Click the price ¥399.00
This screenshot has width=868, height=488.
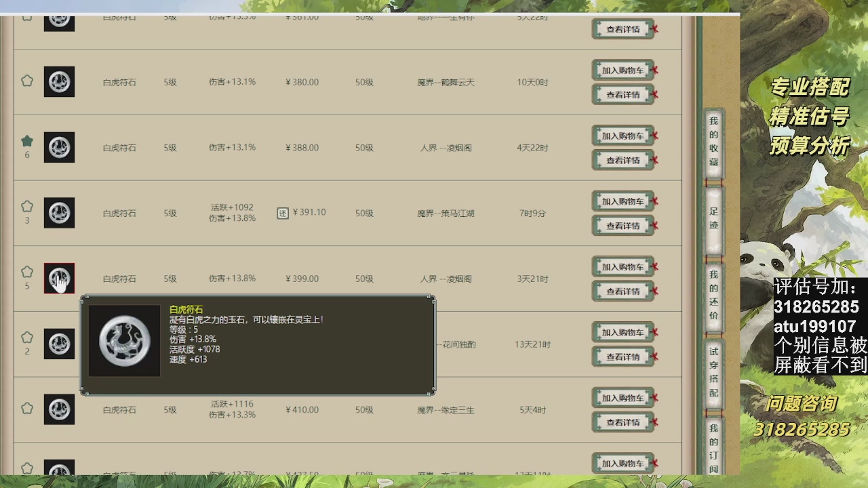point(302,279)
